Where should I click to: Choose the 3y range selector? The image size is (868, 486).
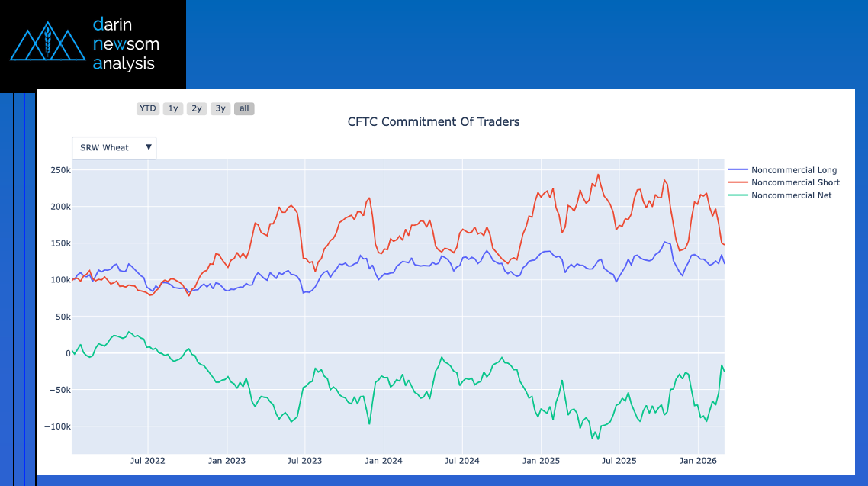tap(220, 108)
